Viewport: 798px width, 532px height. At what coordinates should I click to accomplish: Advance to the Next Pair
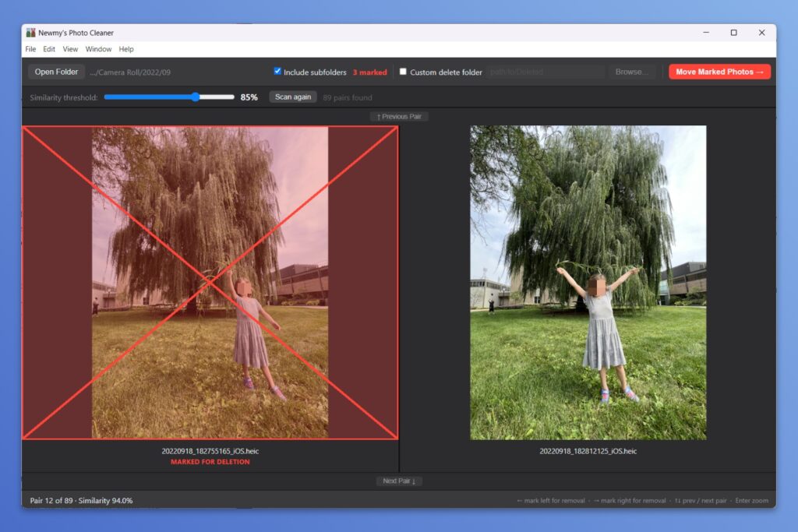click(x=399, y=481)
